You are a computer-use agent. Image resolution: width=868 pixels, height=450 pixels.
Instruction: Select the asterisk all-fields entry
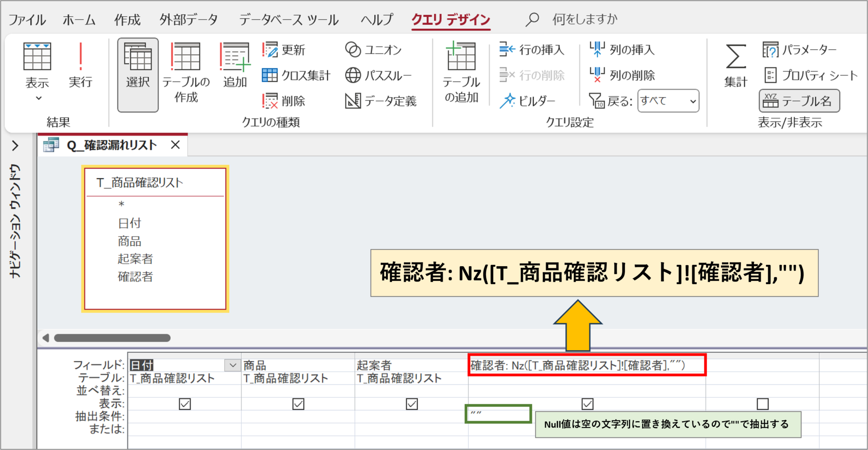coord(121,204)
